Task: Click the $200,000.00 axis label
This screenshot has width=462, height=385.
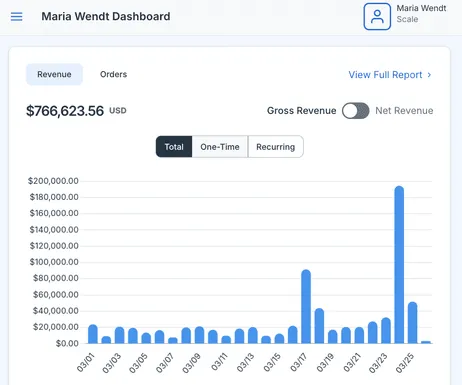Action: click(53, 181)
